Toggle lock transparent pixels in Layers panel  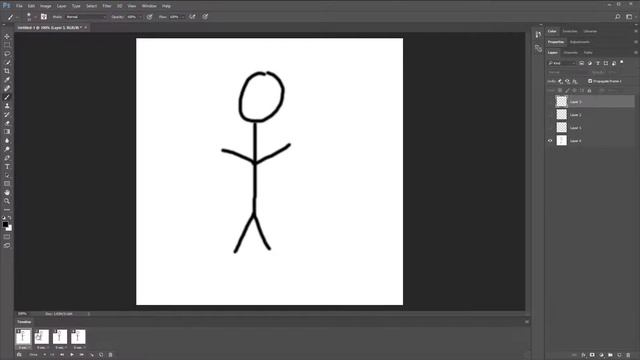click(x=560, y=90)
